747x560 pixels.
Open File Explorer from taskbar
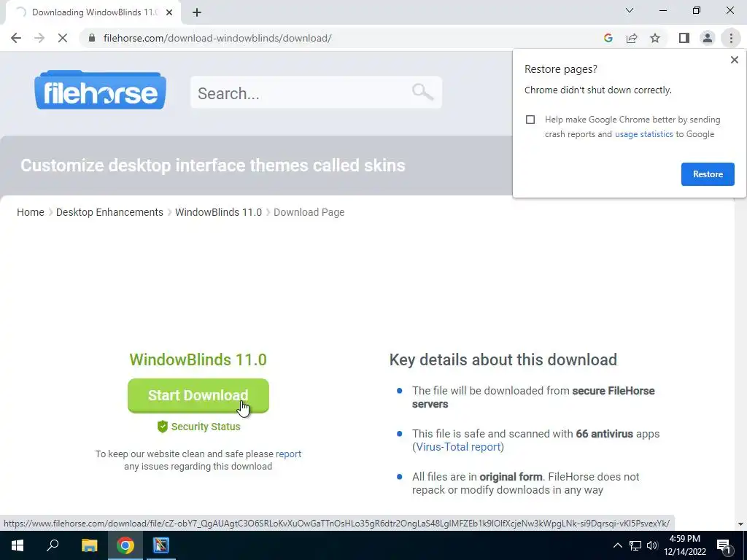pyautogui.click(x=89, y=545)
